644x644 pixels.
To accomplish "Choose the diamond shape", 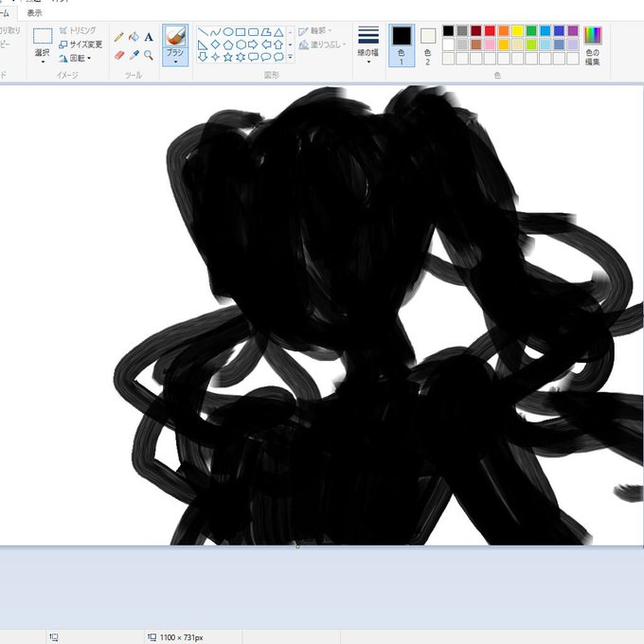I will [215, 45].
